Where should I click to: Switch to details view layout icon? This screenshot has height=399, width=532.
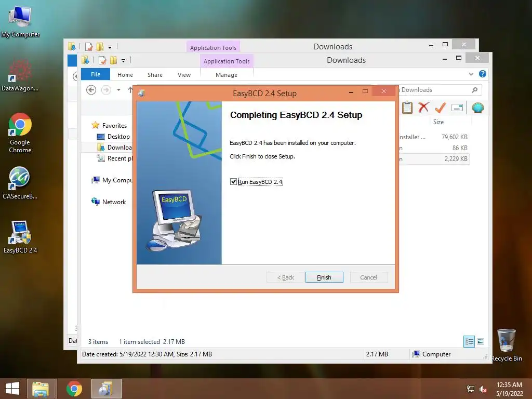pos(469,341)
